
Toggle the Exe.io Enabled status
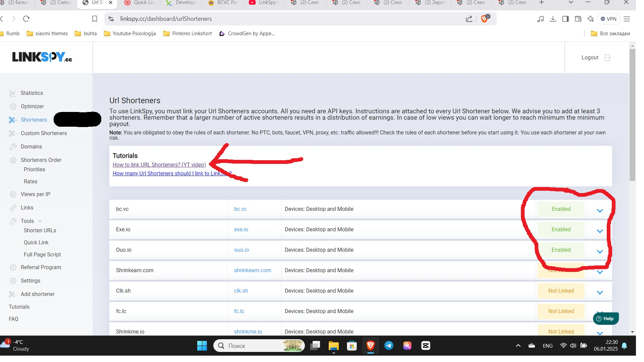(x=561, y=230)
